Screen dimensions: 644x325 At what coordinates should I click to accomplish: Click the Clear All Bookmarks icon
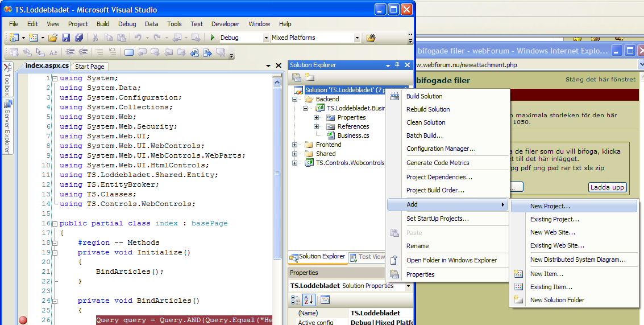(x=221, y=52)
